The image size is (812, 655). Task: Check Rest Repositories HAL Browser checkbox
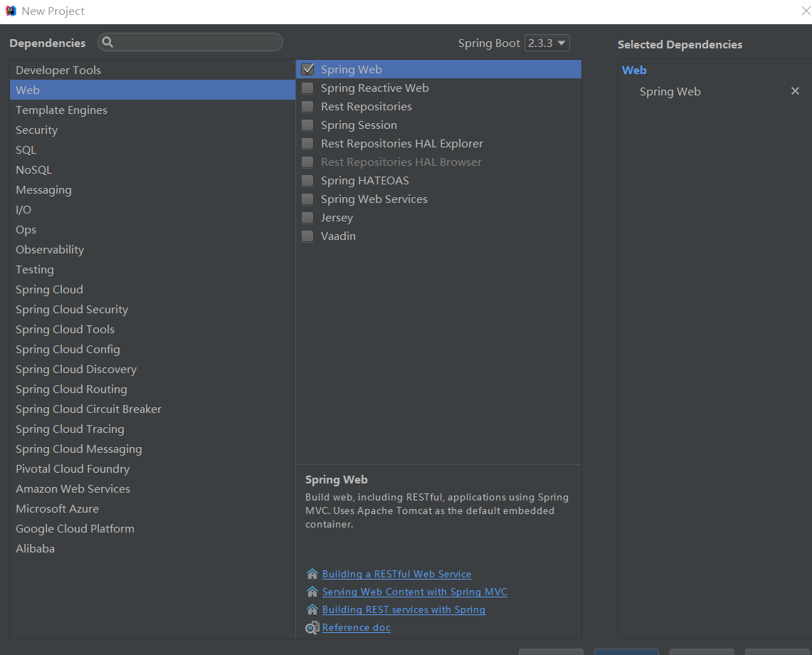tap(307, 162)
